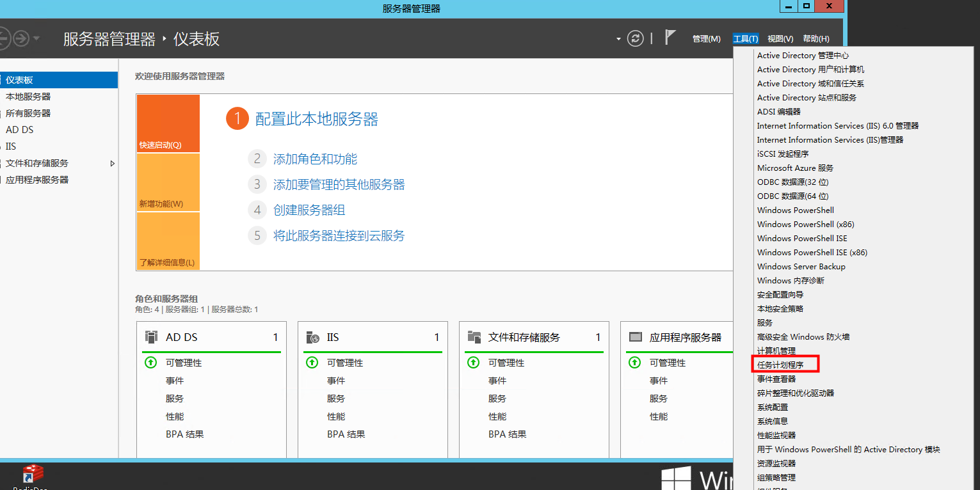Click 将此服务器连接到云服务 link

339,236
